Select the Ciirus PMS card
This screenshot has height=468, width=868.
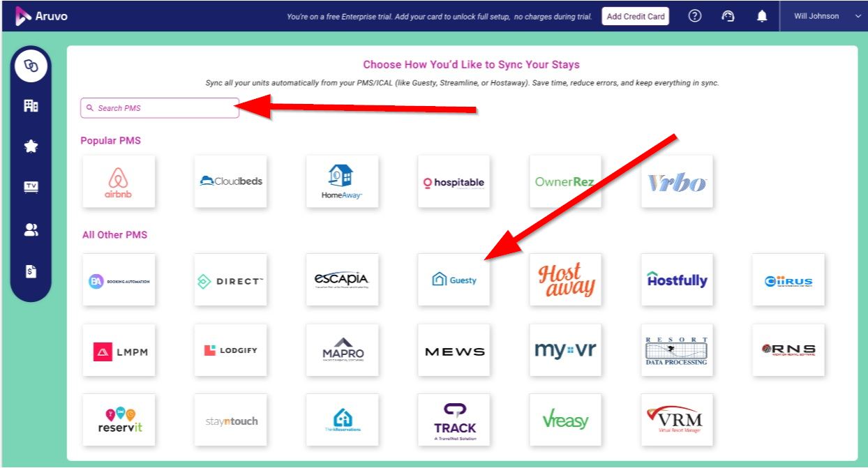(788, 280)
